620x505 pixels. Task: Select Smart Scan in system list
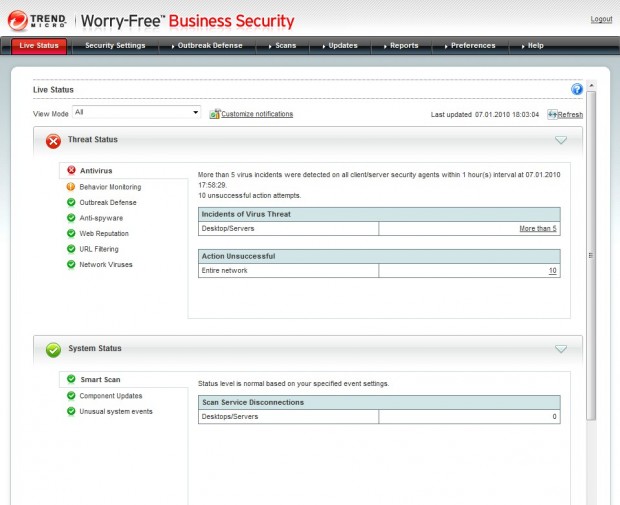click(x=100, y=380)
